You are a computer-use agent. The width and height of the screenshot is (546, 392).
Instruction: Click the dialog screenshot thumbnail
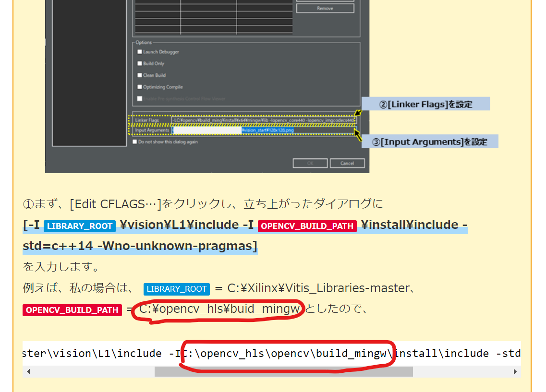pyautogui.click(x=207, y=86)
